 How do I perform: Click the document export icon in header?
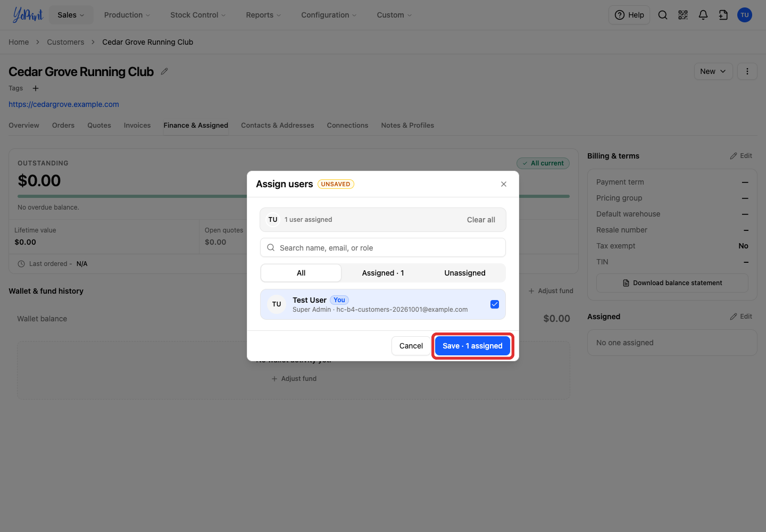pyautogui.click(x=723, y=15)
